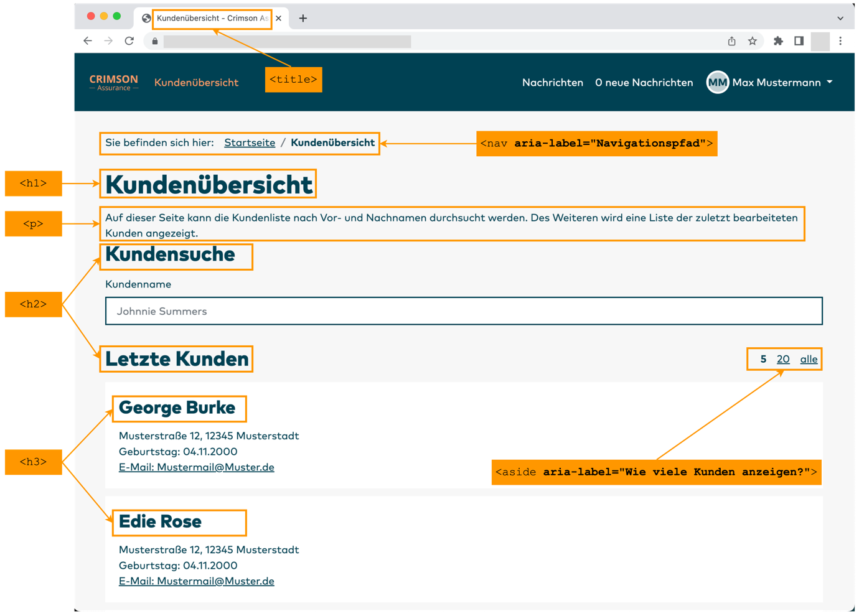Follow the Startseite breadcrumb link
This screenshot has width=859, height=616.
(250, 142)
